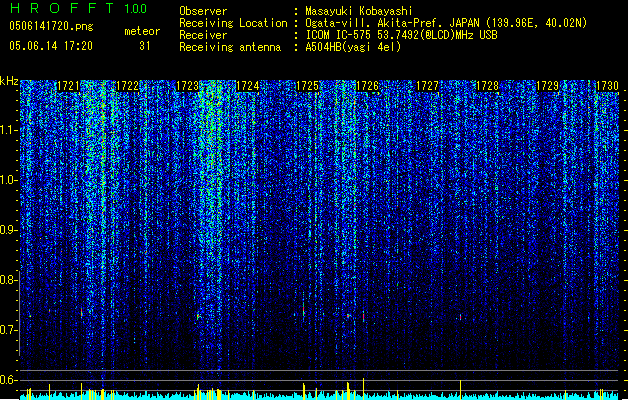Click the date stamp 05.06.14 17:20

[51, 46]
